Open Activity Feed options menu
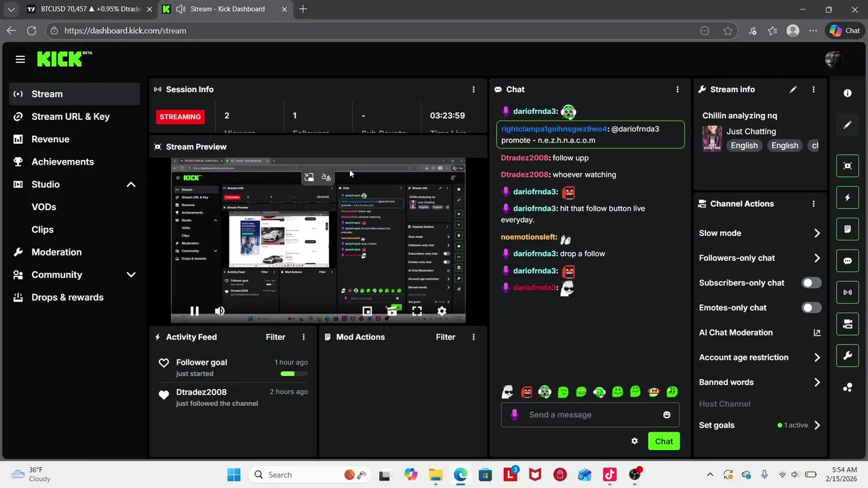The image size is (868, 488). click(x=303, y=337)
